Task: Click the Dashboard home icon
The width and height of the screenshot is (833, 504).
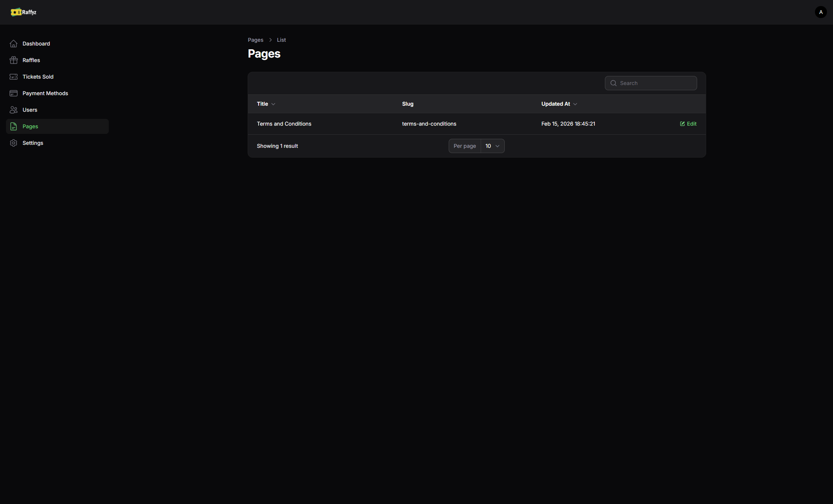Action: click(x=14, y=44)
